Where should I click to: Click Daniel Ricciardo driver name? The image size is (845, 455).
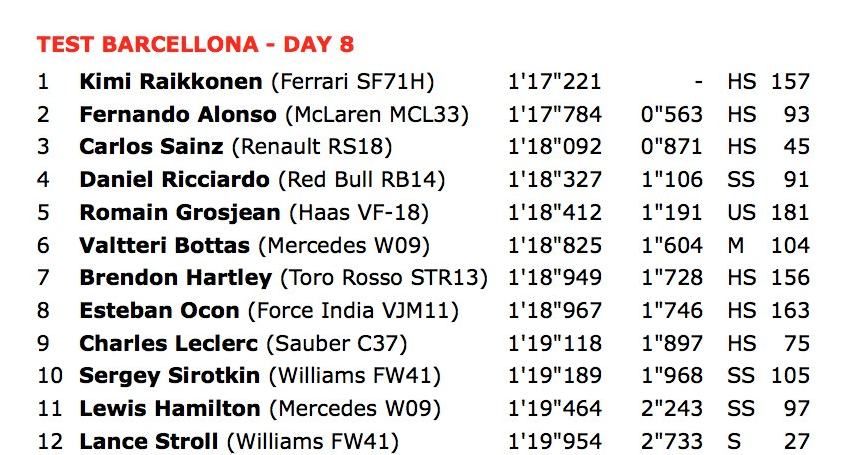click(x=175, y=180)
